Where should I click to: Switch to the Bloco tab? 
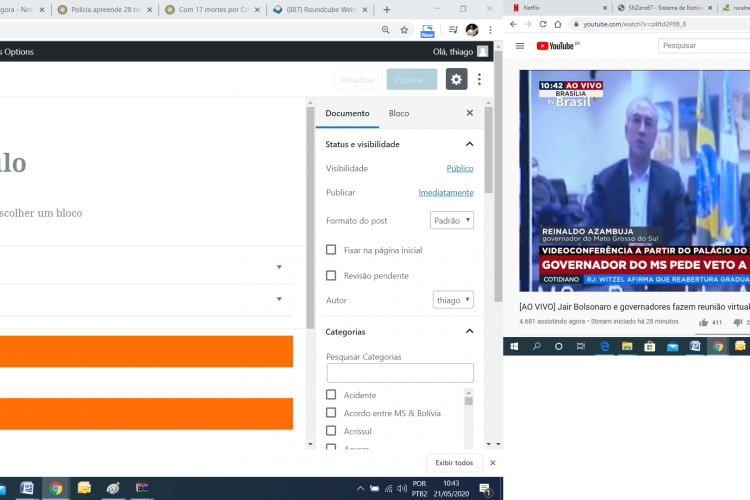coord(399,113)
